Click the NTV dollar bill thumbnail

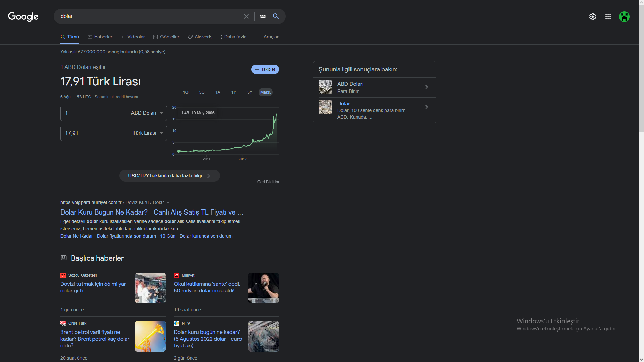pos(264,336)
